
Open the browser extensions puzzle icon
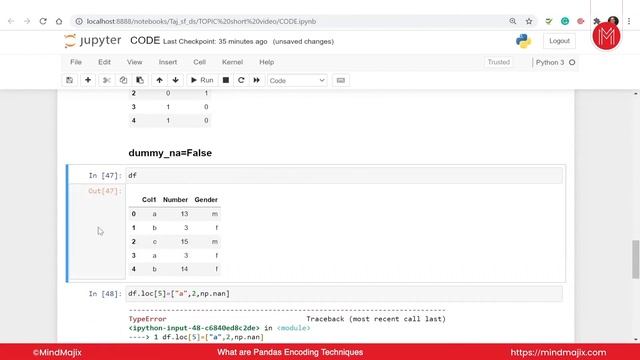tap(596, 21)
